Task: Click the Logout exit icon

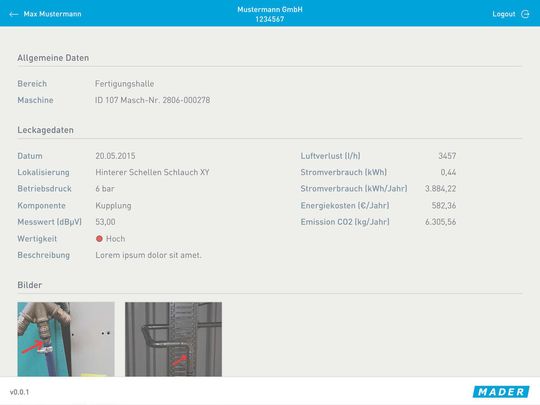Action: [525, 14]
